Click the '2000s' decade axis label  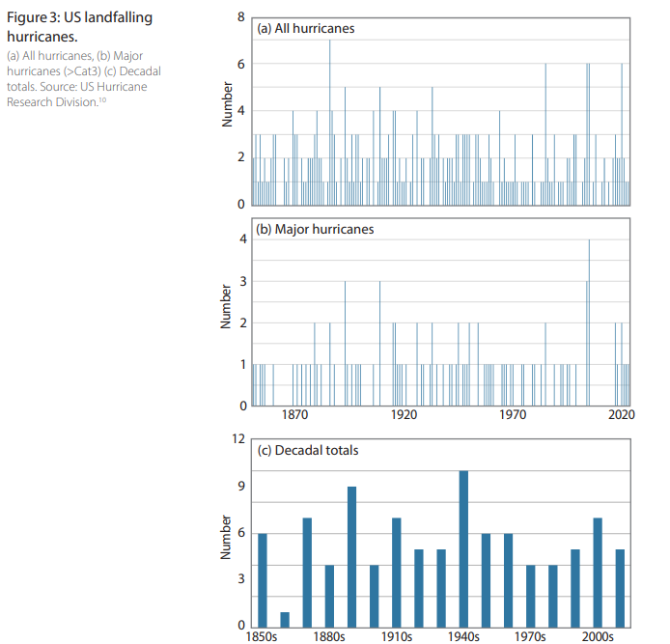tap(598, 636)
